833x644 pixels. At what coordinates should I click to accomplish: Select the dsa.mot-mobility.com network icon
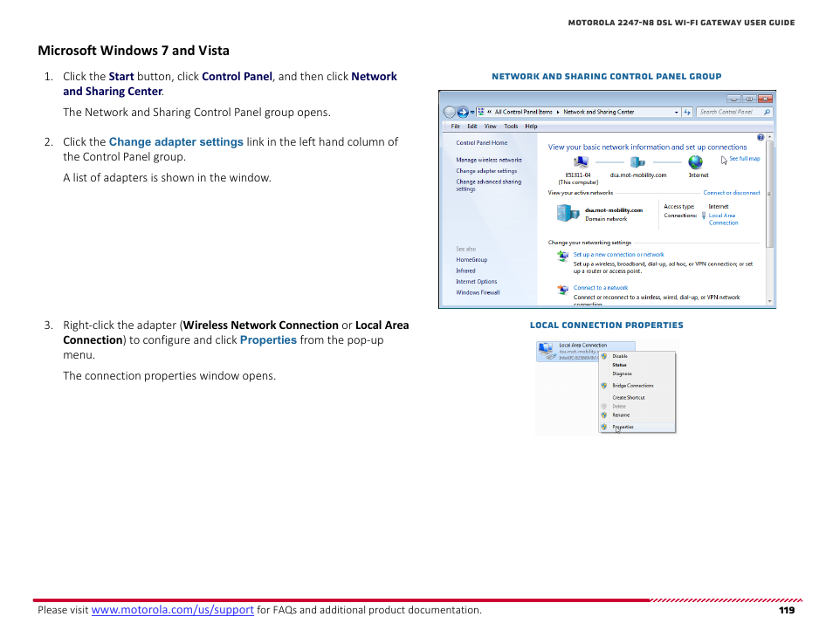click(x=637, y=162)
